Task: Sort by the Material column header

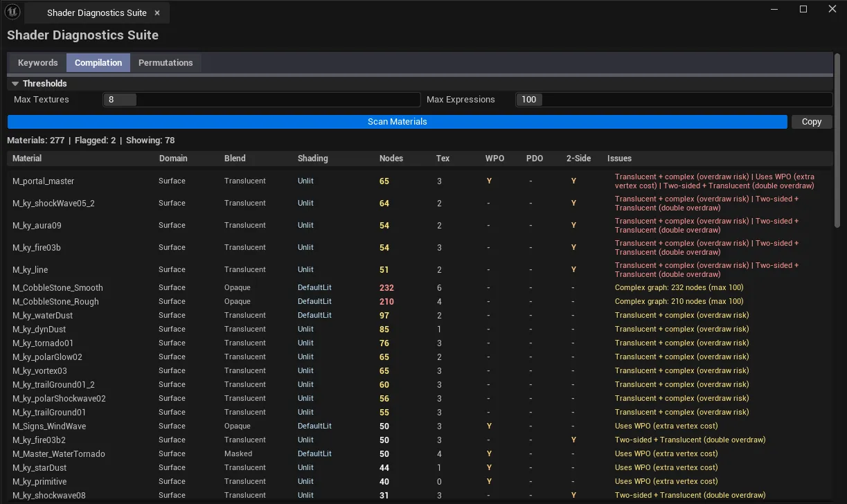Action: pyautogui.click(x=27, y=159)
